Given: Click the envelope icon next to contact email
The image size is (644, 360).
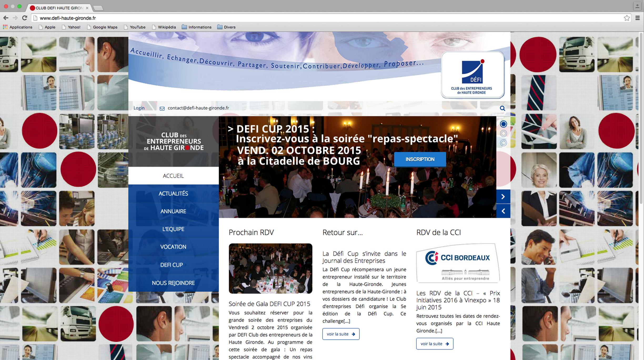Looking at the screenshot, I should point(162,109).
